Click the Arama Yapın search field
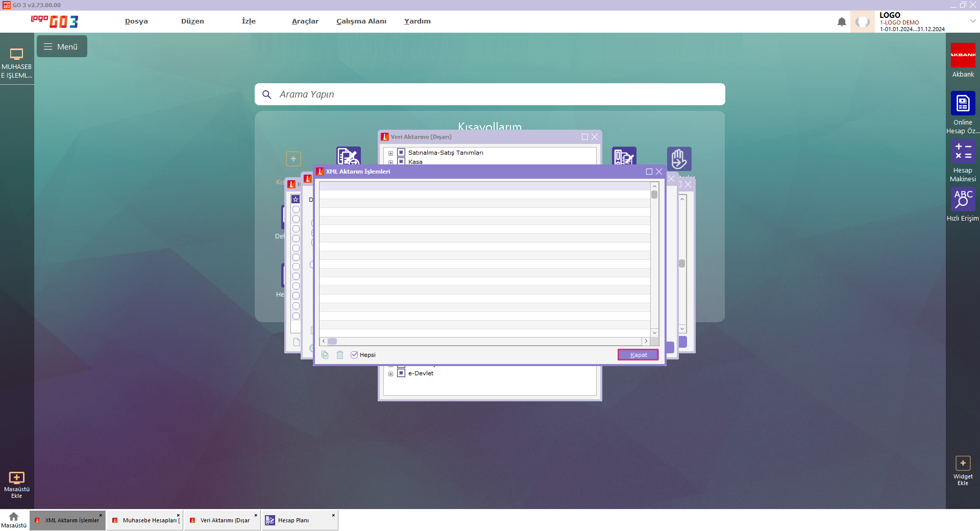This screenshot has width=980, height=531. (490, 94)
